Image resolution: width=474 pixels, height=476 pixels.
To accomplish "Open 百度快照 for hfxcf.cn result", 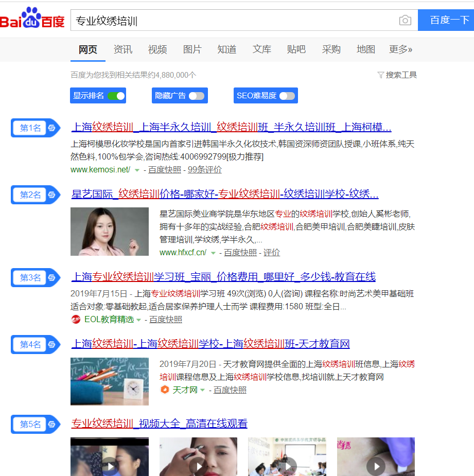I will point(240,252).
